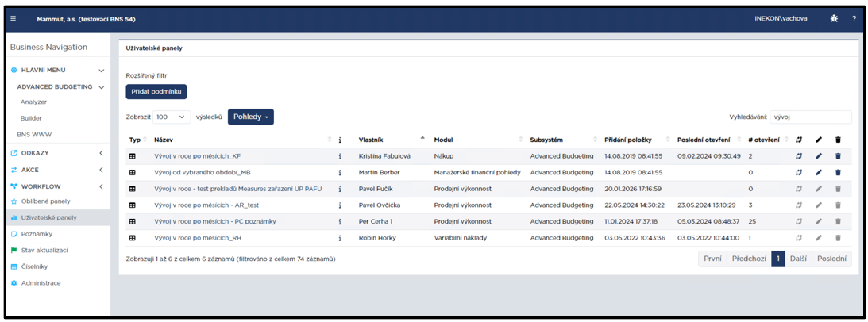Delete panel owned by Martin Berber
868x322 pixels.
(x=838, y=173)
